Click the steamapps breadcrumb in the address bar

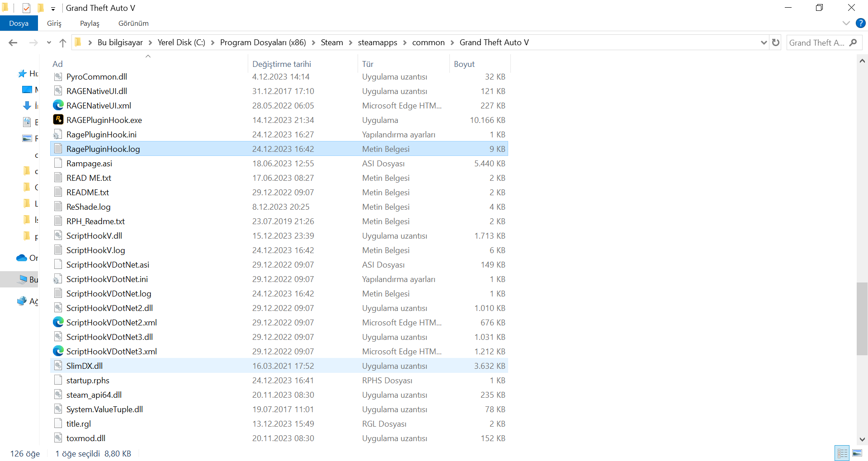377,42
